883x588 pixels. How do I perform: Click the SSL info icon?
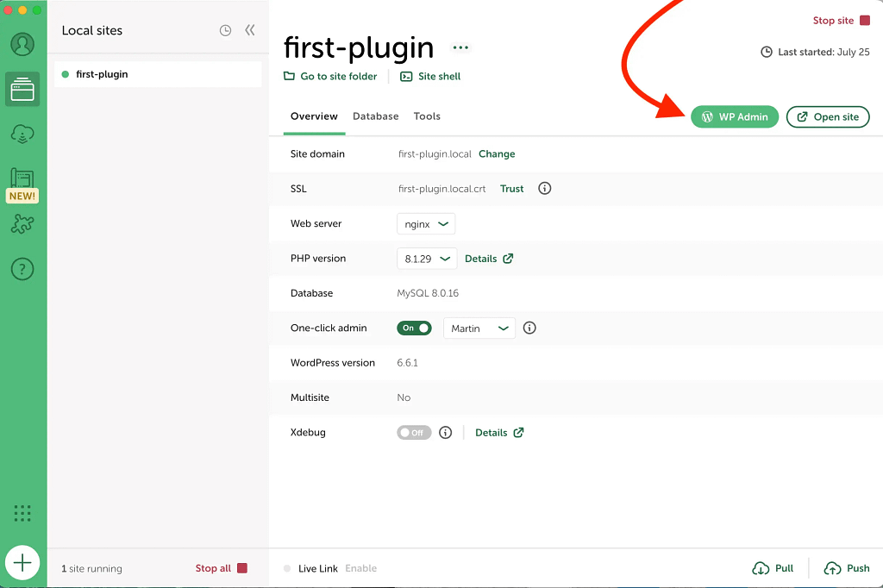click(x=545, y=188)
